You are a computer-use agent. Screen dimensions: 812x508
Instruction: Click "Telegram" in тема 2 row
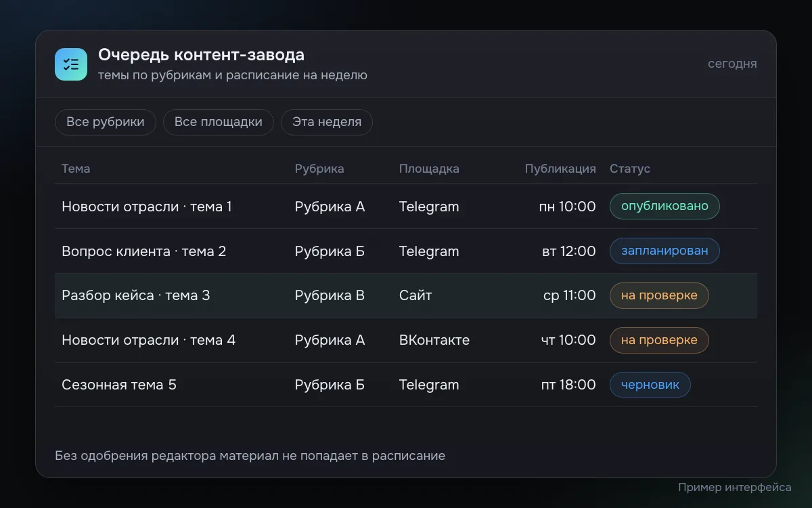[429, 251]
